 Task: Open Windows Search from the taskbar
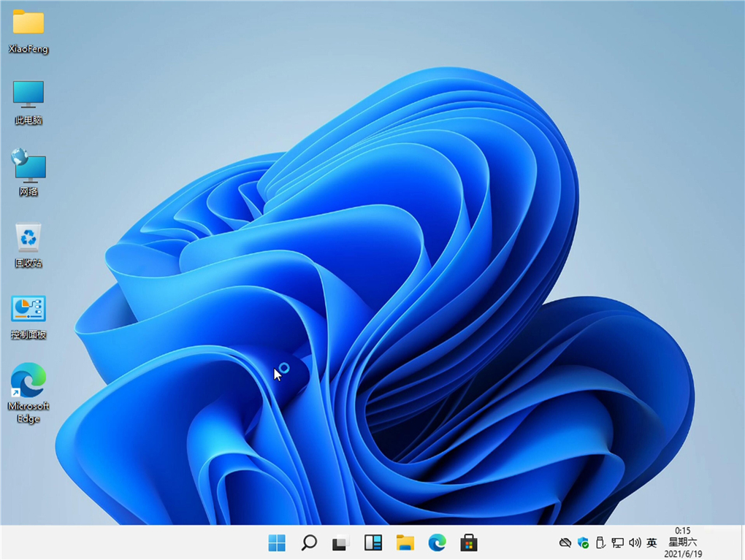click(x=308, y=542)
